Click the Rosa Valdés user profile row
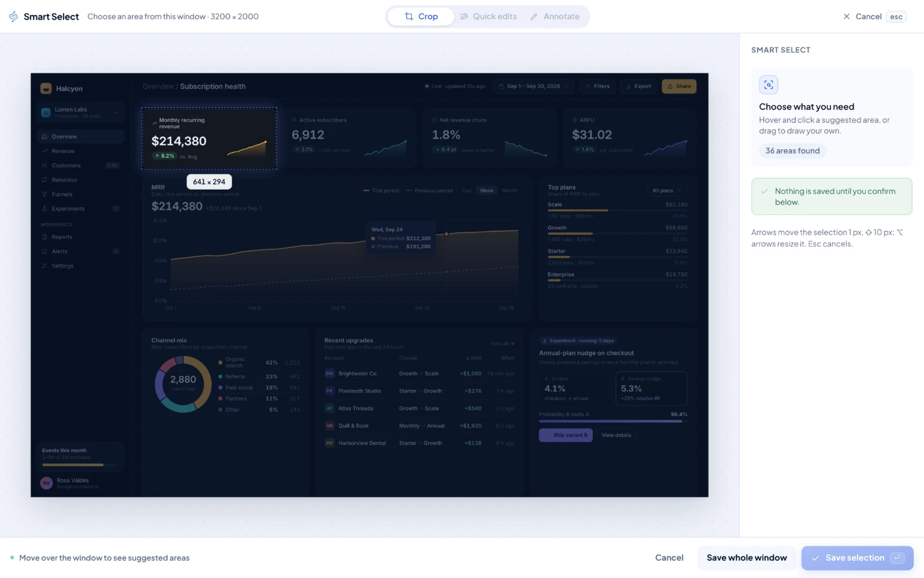This screenshot has width=924, height=578. [x=80, y=483]
